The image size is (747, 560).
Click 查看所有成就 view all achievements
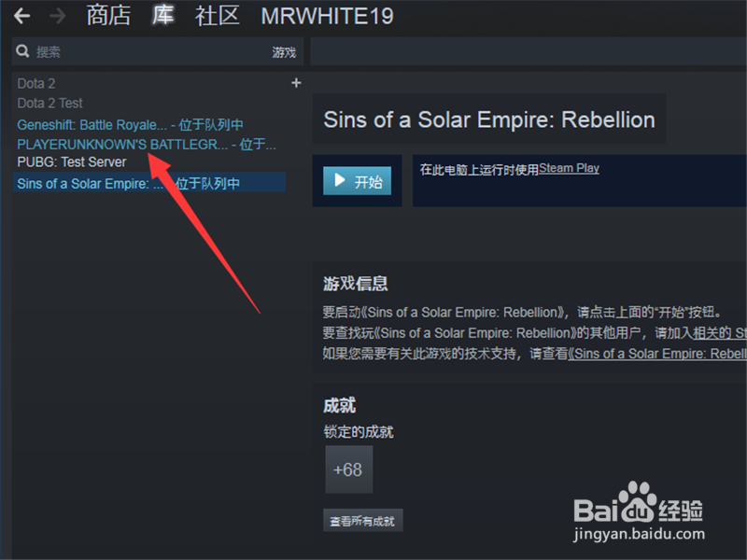(x=362, y=521)
